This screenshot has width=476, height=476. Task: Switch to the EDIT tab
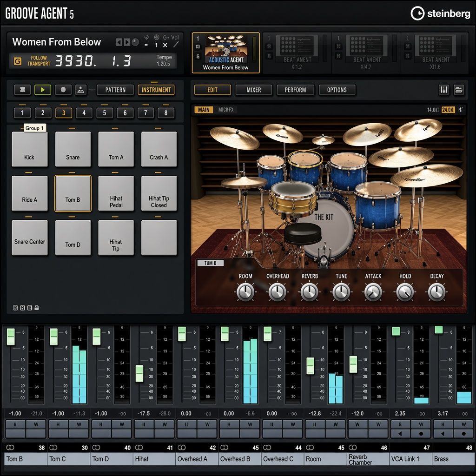(x=212, y=90)
